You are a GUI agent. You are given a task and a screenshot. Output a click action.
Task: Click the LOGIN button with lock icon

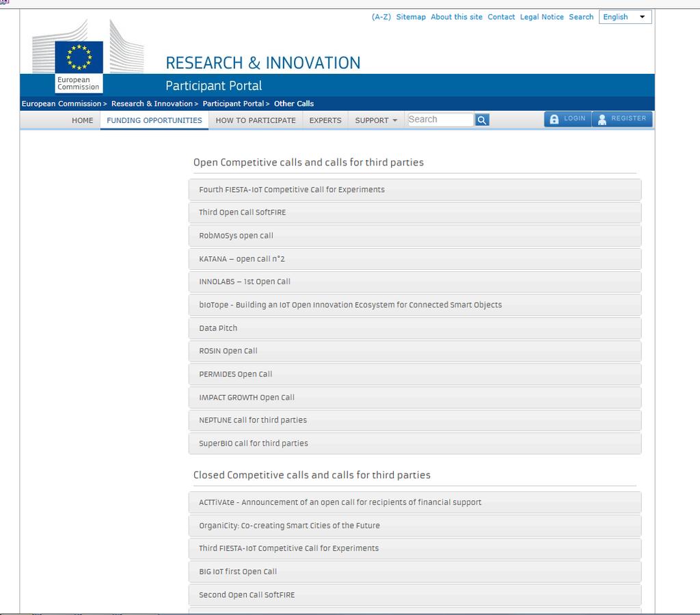(568, 119)
